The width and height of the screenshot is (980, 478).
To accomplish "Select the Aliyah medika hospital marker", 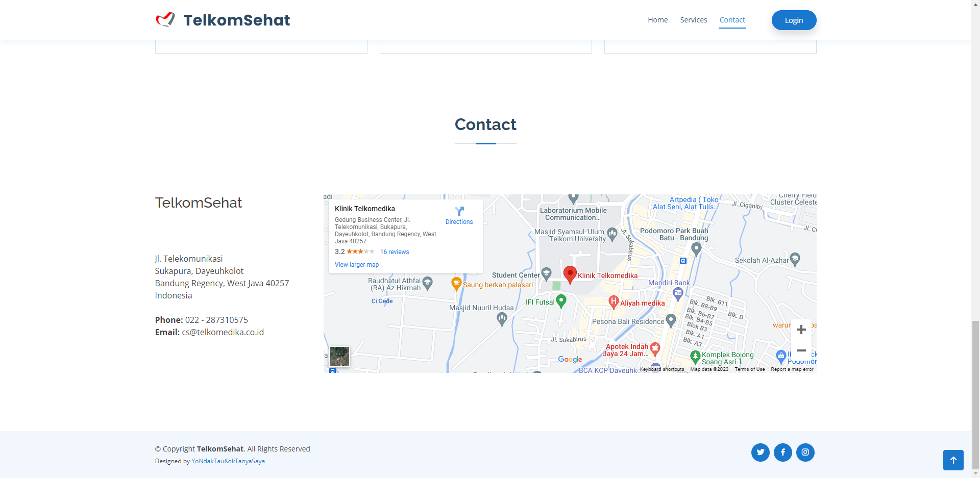I will 614,302.
